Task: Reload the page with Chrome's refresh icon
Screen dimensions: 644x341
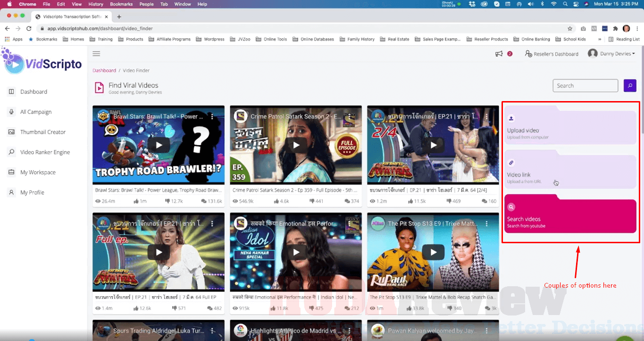Action: click(x=29, y=28)
